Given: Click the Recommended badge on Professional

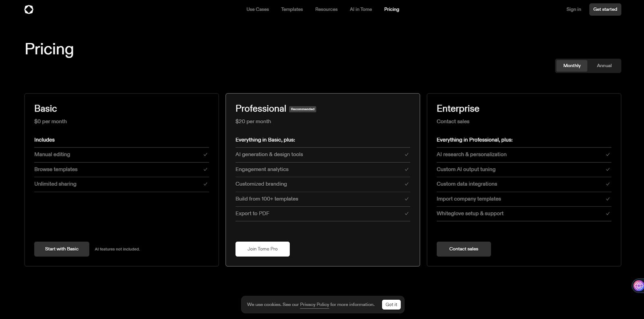Looking at the screenshot, I should [303, 109].
